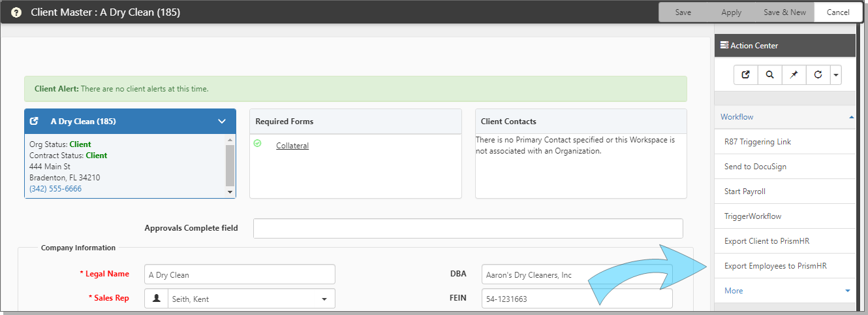The width and height of the screenshot is (868, 315).
Task: Collapse the A Dry Clean (185) card chevron
Action: tap(222, 121)
